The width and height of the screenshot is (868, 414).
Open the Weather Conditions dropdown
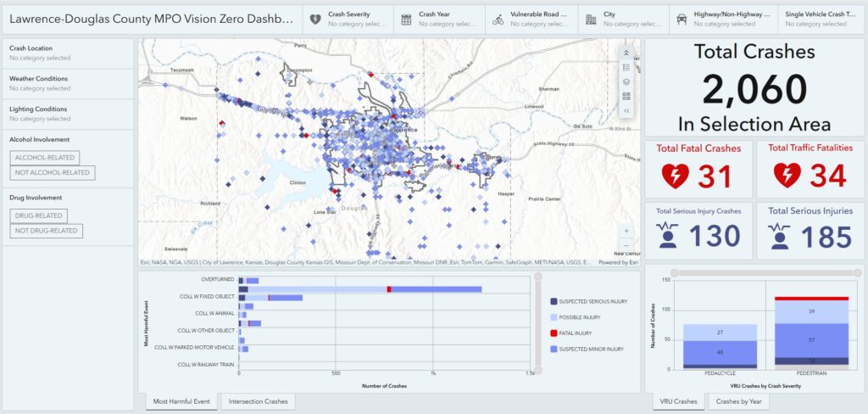click(x=67, y=83)
